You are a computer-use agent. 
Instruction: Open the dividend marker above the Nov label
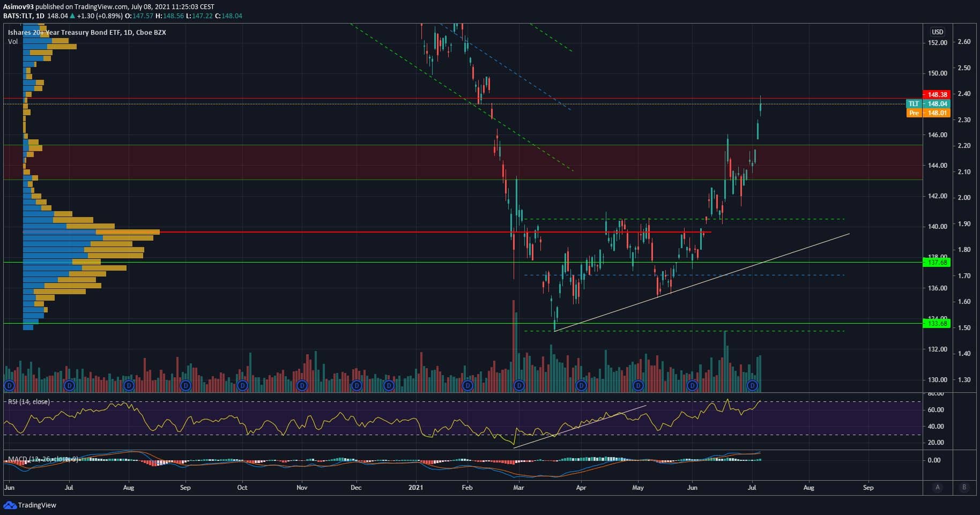pos(302,385)
